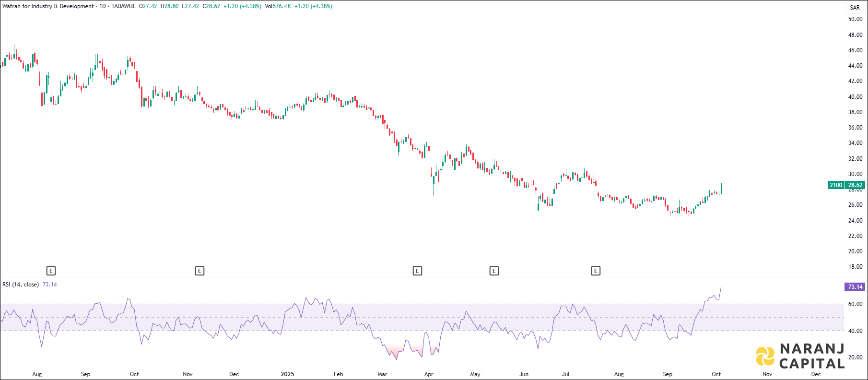Click the Naranj Capital swirl logo
This screenshot has height=380, width=868.
click(x=765, y=356)
